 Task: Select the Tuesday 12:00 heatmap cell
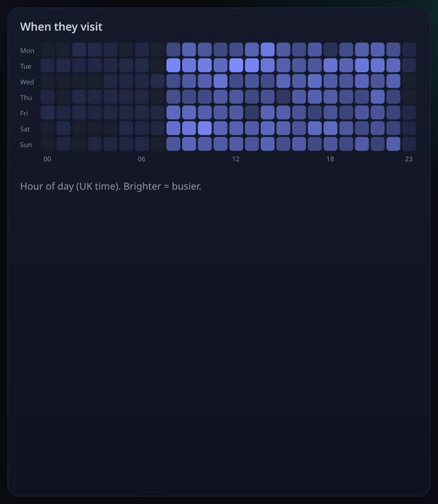pyautogui.click(x=236, y=65)
